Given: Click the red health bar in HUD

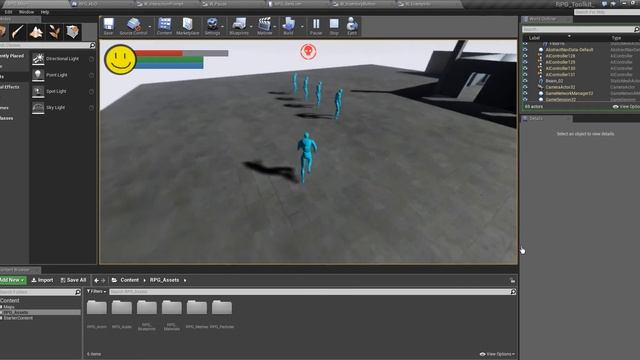Looking at the screenshot, I should [x=158, y=53].
